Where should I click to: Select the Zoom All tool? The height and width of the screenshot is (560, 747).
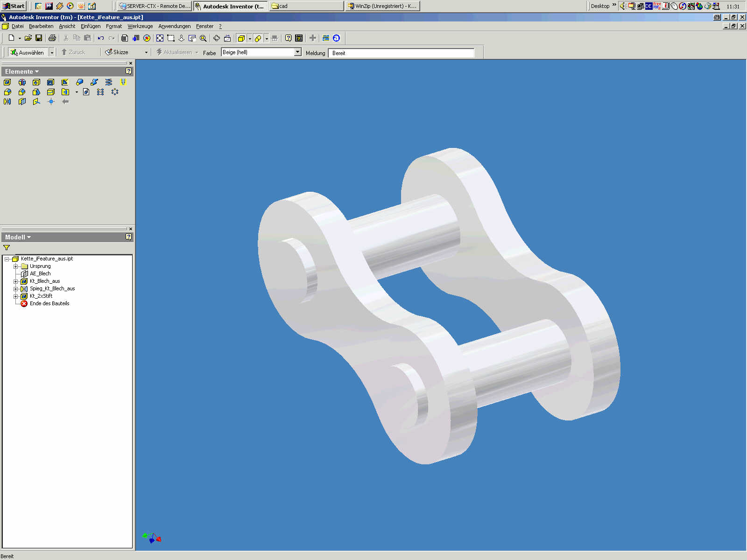(160, 38)
